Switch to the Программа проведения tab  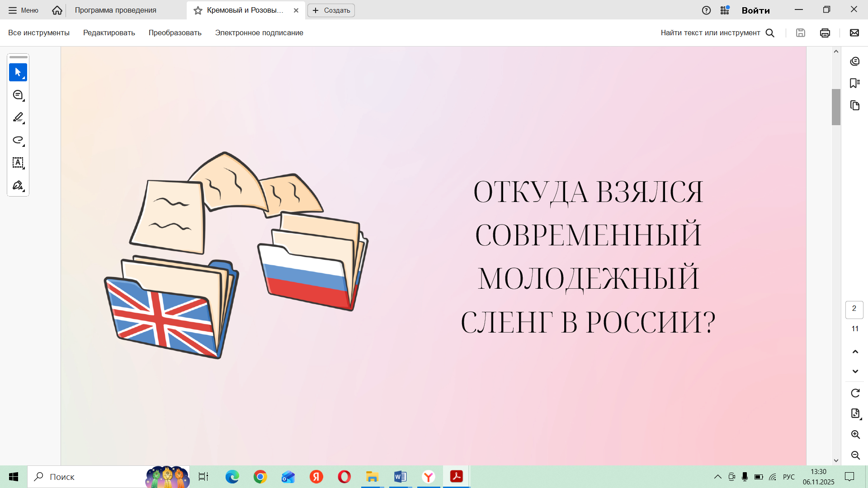pyautogui.click(x=116, y=10)
